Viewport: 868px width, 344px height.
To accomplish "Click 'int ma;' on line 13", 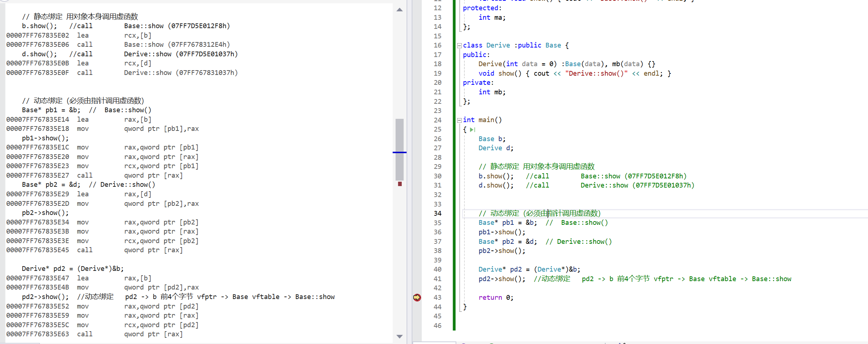I will [492, 18].
